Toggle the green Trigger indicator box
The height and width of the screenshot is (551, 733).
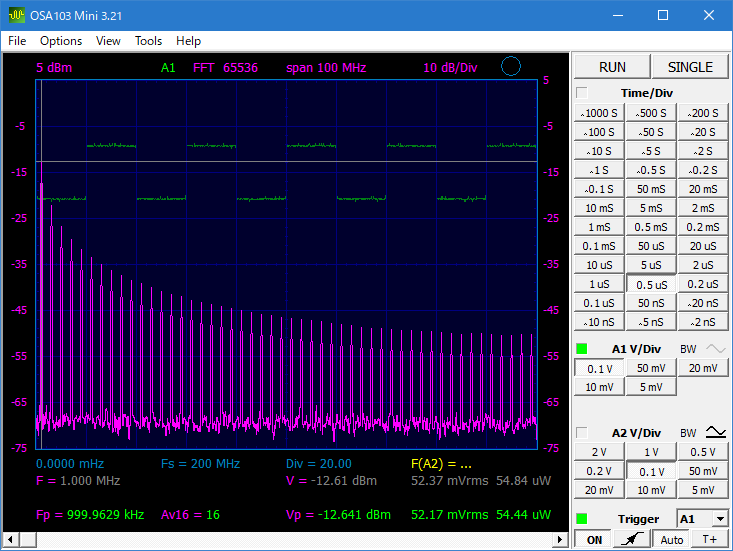click(x=582, y=519)
